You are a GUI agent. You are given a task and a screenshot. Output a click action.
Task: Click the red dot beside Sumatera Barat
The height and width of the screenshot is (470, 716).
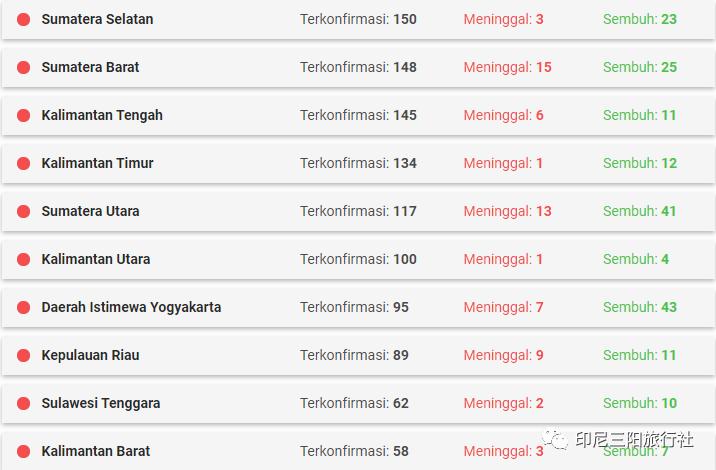coord(24,68)
